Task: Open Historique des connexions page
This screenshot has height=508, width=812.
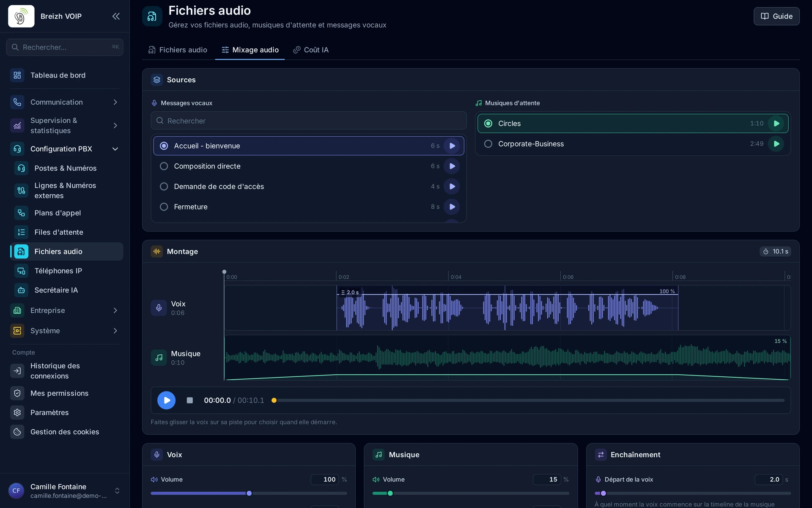Action: tap(65, 371)
